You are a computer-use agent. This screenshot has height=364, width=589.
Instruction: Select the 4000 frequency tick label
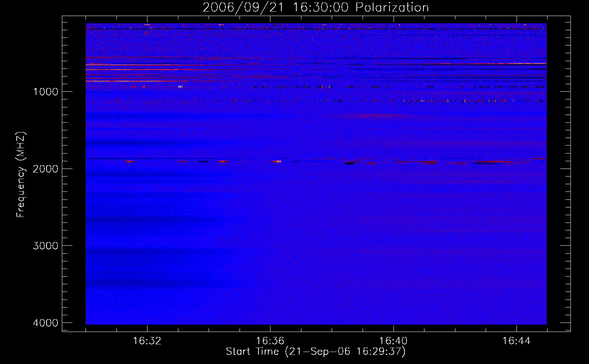(46, 323)
